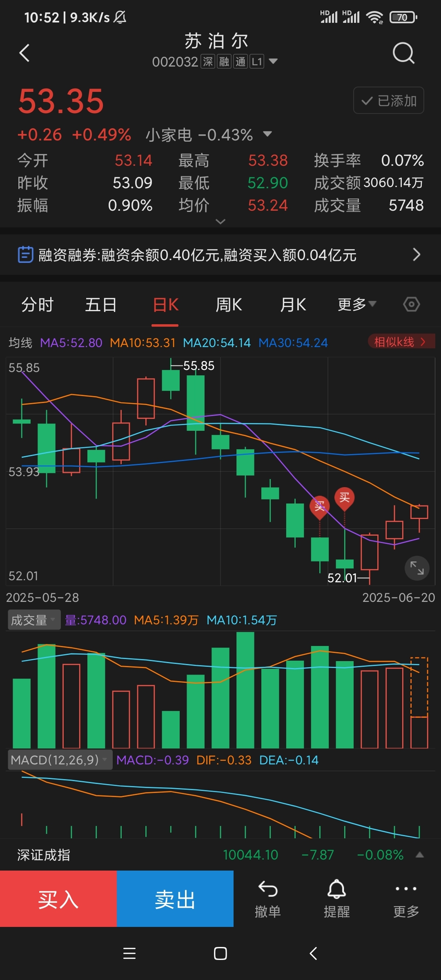Viewport: 441px width, 980px height.
Task: Tap the DIF:-0.33 indicator value
Action: coord(224,760)
